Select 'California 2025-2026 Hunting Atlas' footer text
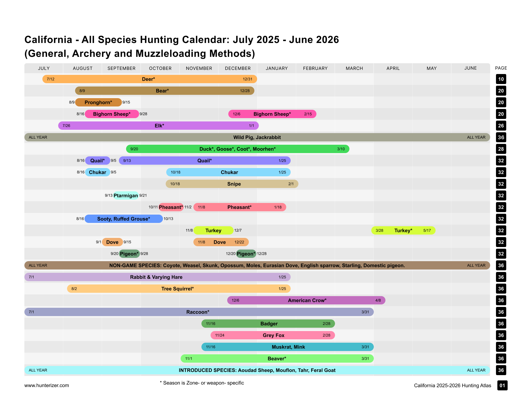Image resolution: width=532 pixels, height=412 pixels. click(x=452, y=385)
